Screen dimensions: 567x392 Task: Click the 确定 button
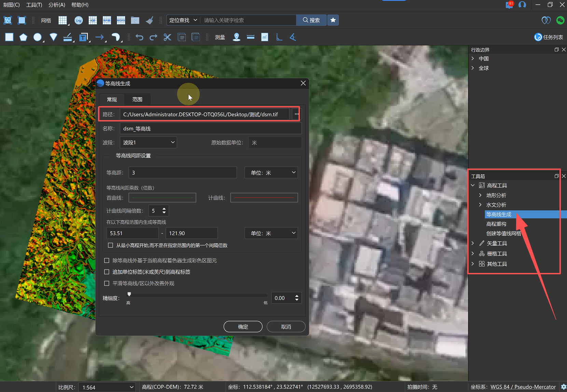click(x=243, y=326)
